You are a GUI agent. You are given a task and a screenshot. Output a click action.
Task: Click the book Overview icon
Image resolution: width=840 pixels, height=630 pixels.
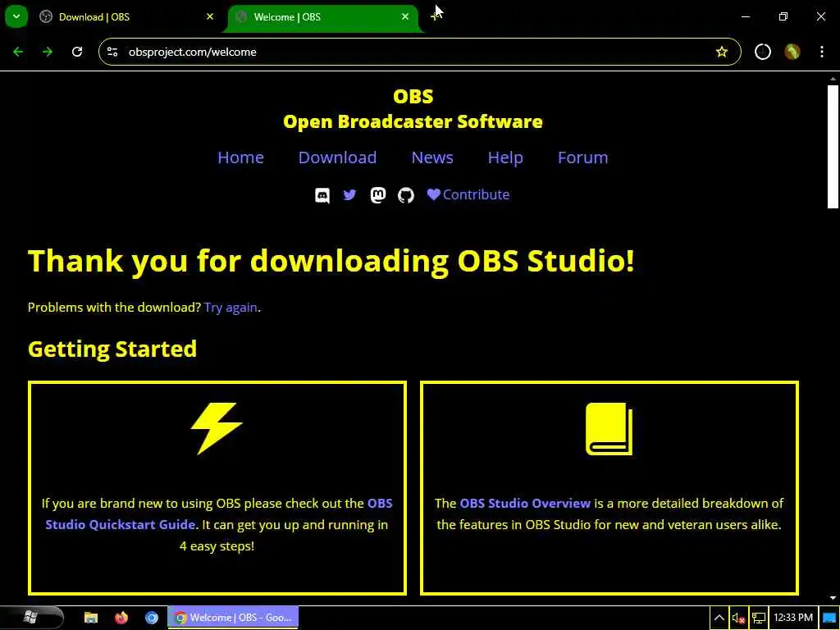[x=609, y=429]
